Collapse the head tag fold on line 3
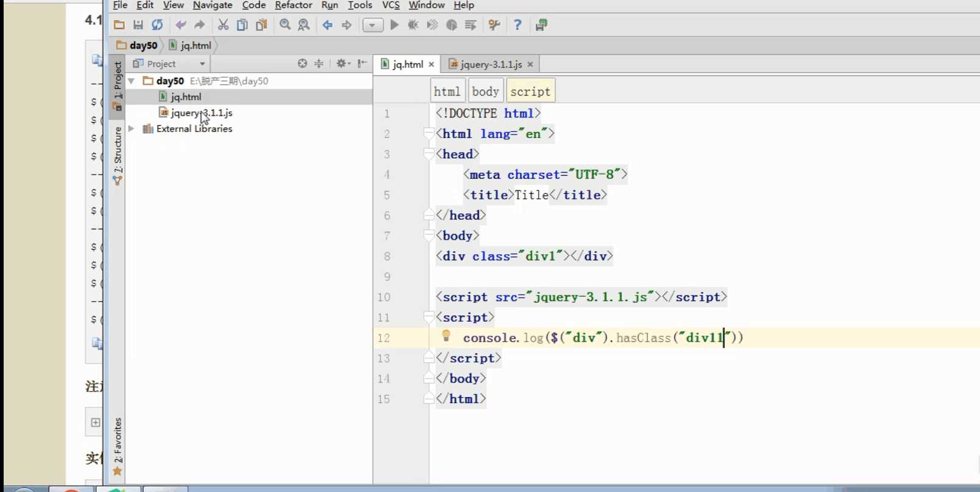This screenshot has height=492, width=980. (x=429, y=154)
